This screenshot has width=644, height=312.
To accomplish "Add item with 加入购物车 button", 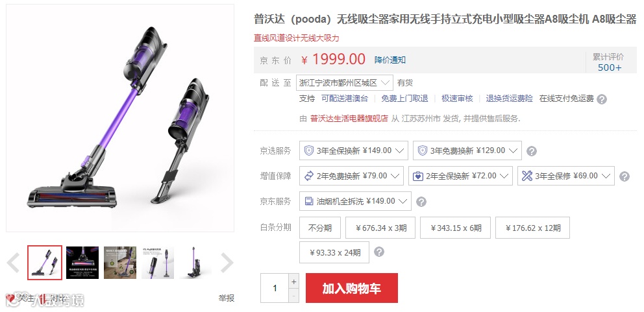I will 352,288.
